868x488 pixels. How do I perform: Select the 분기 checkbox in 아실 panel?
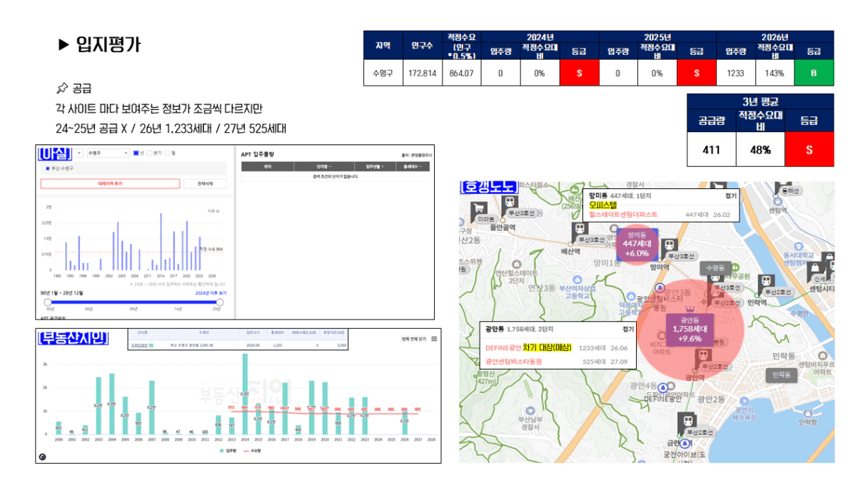point(150,153)
